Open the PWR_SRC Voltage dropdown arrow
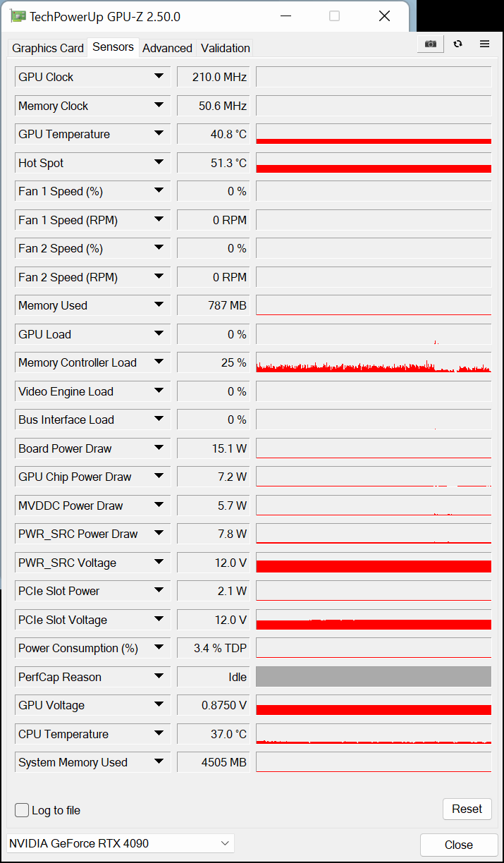This screenshot has width=504, height=863. tap(159, 563)
